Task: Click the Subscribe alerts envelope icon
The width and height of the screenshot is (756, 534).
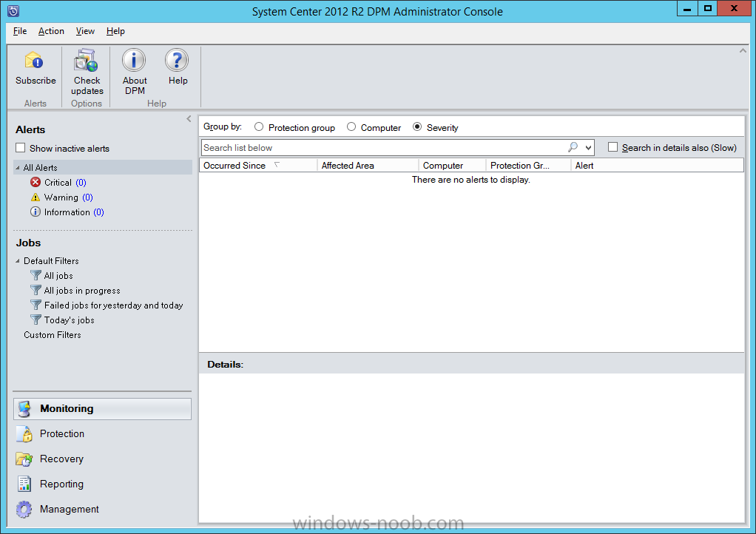Action: (34, 61)
